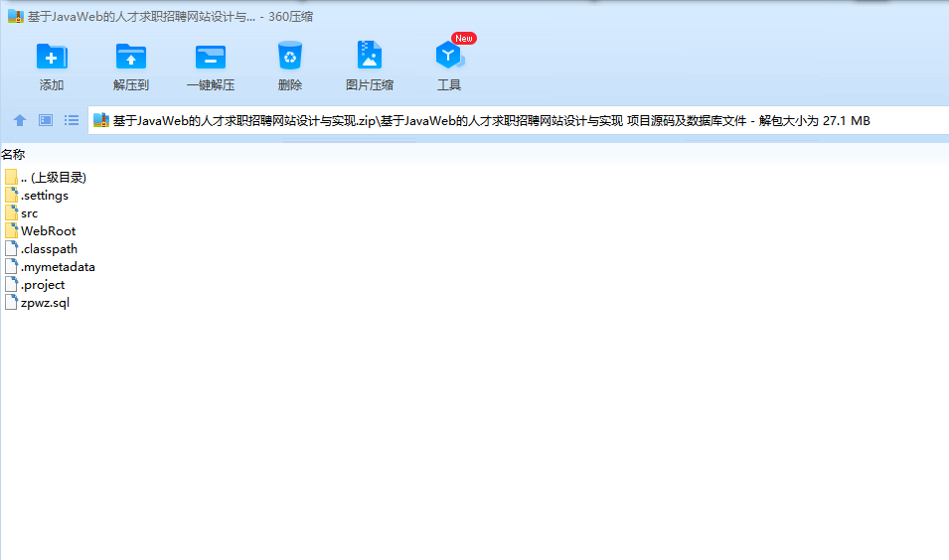949x560 pixels.
Task: Click the red New badge on 工具
Action: [464, 38]
